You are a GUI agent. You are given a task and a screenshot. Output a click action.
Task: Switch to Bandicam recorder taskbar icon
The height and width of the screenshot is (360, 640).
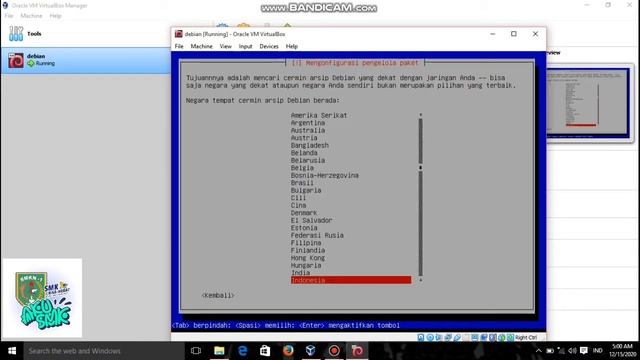point(334,351)
